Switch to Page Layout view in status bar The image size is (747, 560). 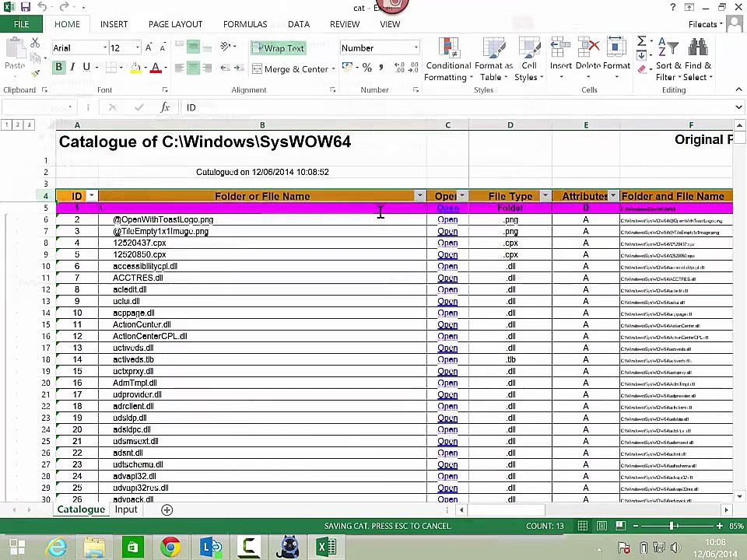coord(601,526)
